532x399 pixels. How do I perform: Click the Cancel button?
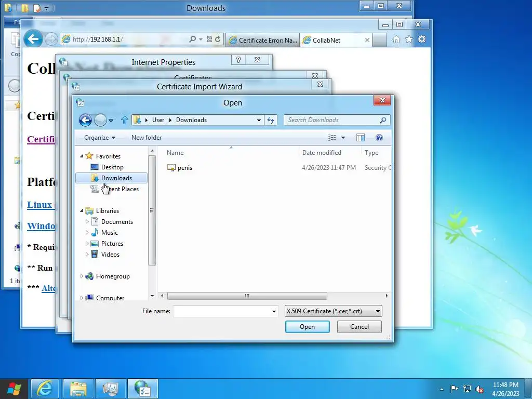click(x=360, y=327)
